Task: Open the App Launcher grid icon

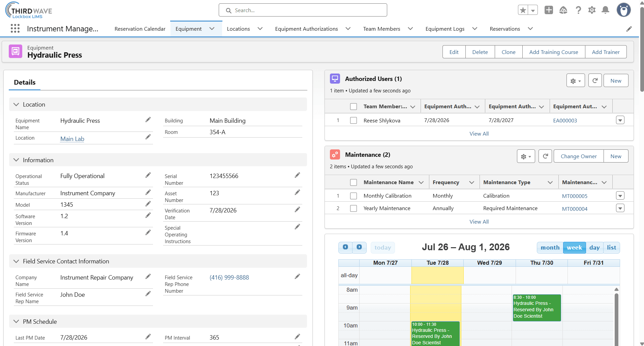Action: click(x=15, y=29)
